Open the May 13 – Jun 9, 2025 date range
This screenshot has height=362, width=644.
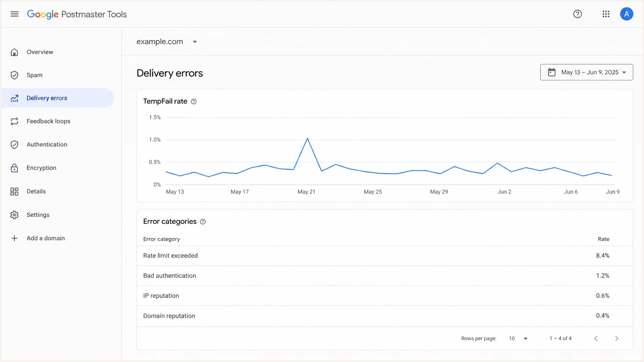click(x=587, y=72)
